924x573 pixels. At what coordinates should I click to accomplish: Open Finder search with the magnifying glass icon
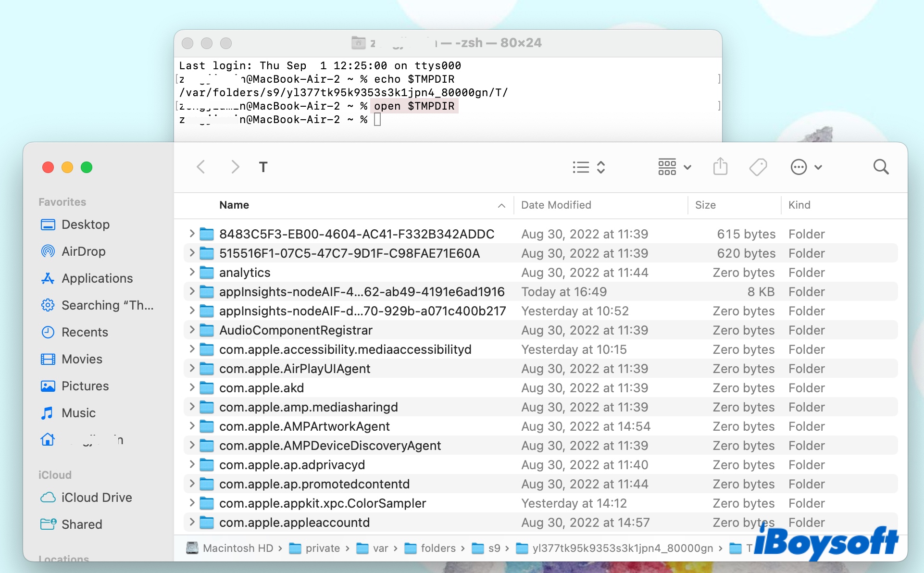coord(881,167)
